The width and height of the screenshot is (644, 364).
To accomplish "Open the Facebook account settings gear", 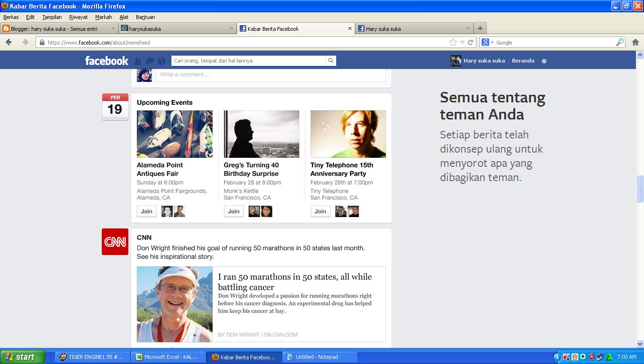I will [544, 61].
